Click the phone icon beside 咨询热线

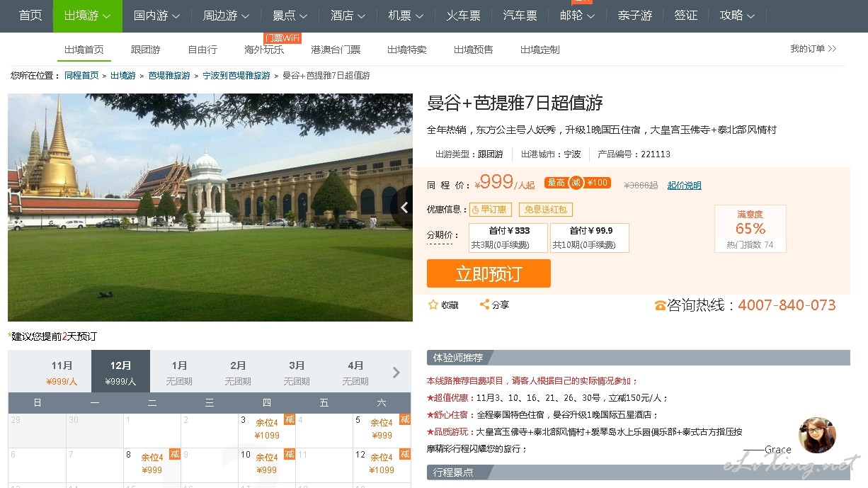click(x=661, y=305)
